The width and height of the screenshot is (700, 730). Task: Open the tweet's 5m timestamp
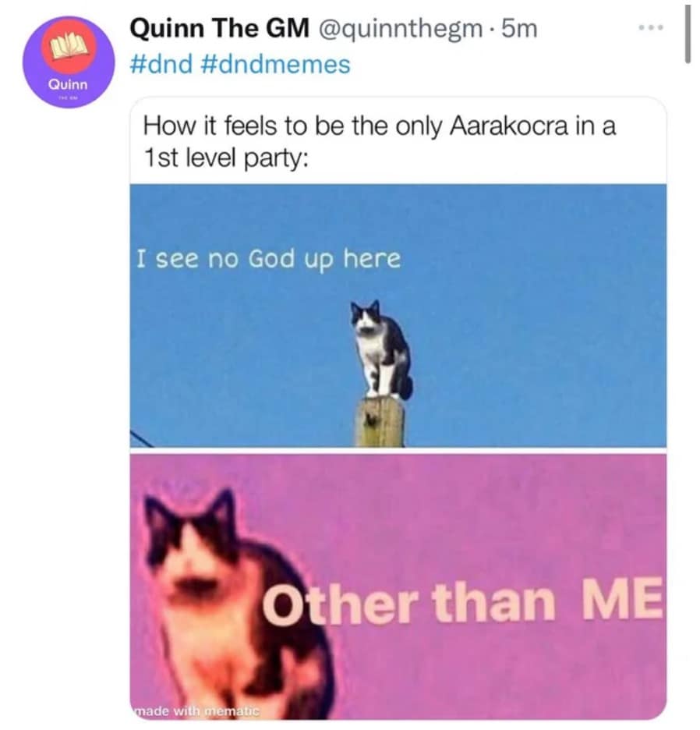tap(519, 30)
